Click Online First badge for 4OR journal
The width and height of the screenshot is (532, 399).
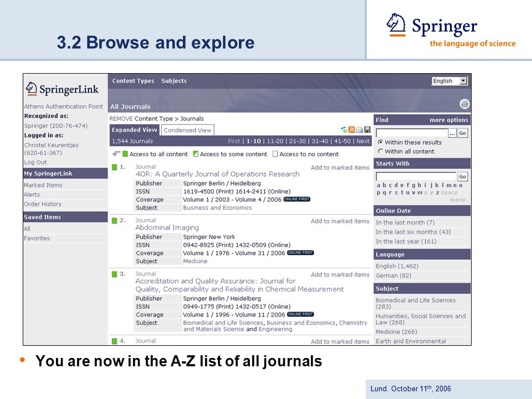(297, 199)
